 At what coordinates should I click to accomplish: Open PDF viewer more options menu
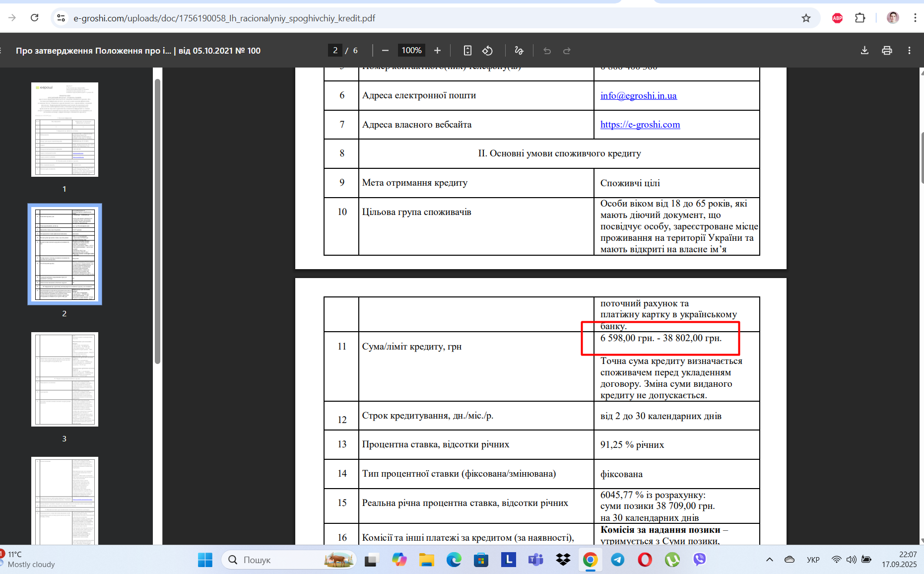click(909, 51)
